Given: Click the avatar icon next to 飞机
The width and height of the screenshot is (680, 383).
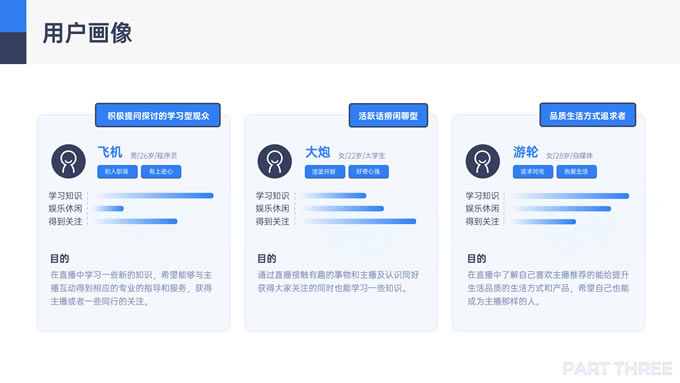Looking at the screenshot, I should tap(69, 161).
